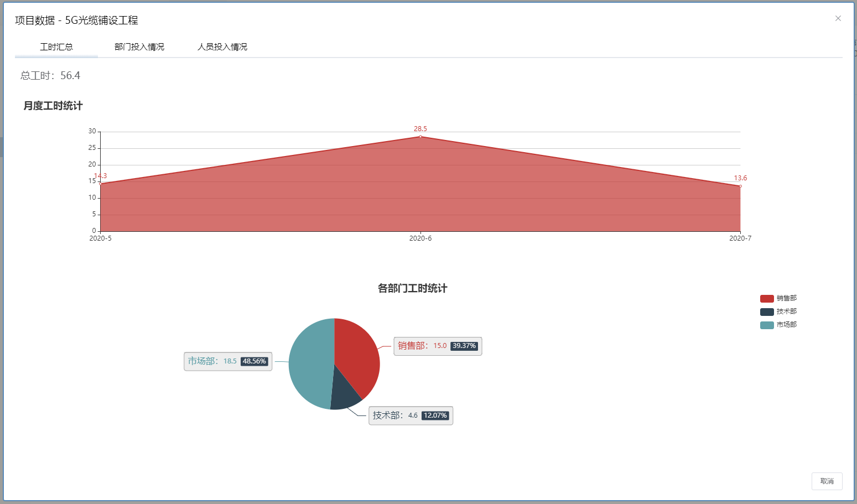
Task: Click the 28.5 peak data point
Action: (x=420, y=137)
